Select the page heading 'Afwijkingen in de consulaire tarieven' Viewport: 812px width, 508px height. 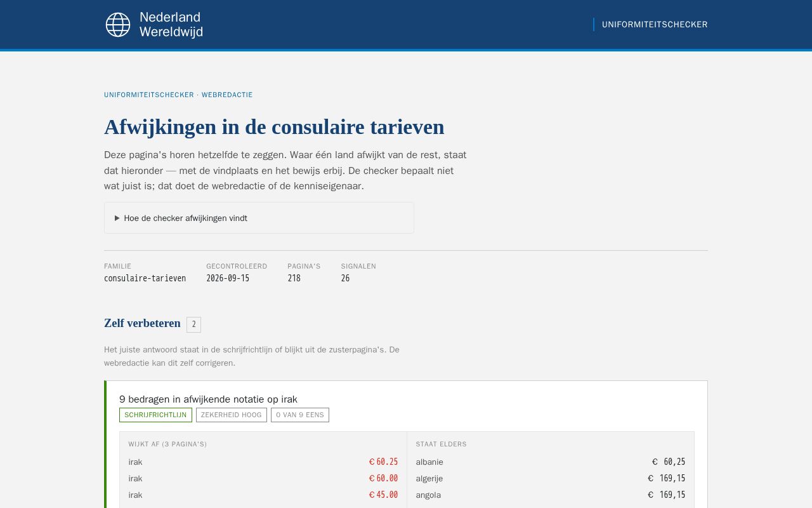point(274,127)
